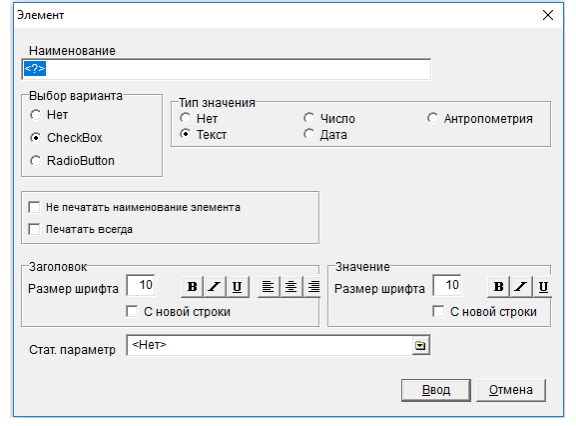Open the Стат. параметр folder browse icon
Image resolution: width=576 pixels, height=426 pixels.
pyautogui.click(x=420, y=346)
